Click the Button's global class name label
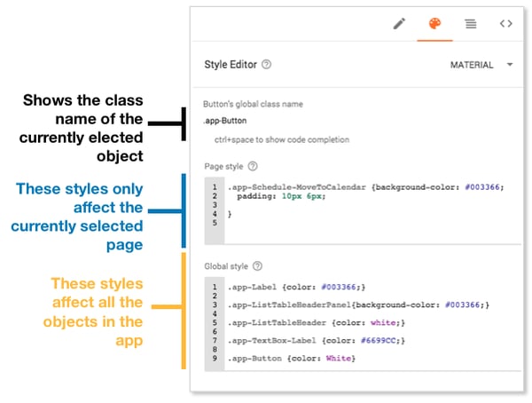532x403 pixels. [x=253, y=104]
